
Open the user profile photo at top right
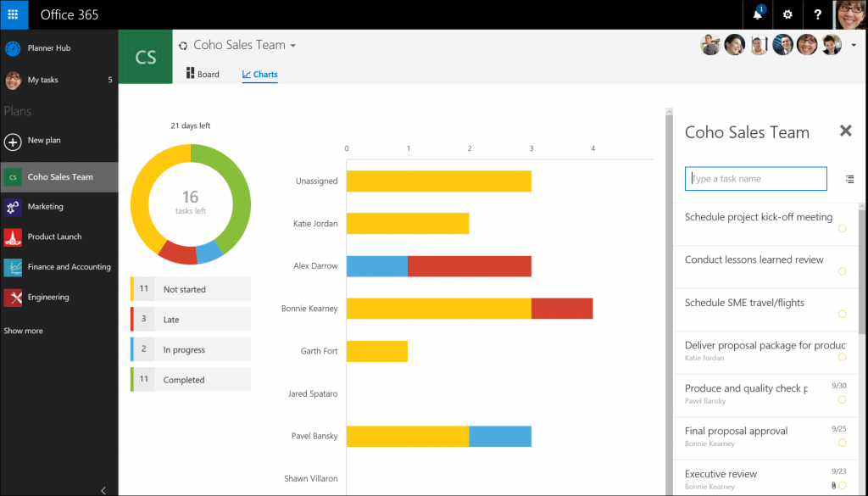click(850, 14)
